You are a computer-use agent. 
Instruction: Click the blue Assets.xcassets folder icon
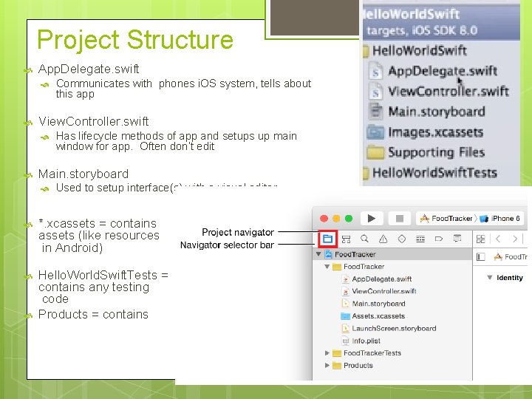pyautogui.click(x=345, y=316)
